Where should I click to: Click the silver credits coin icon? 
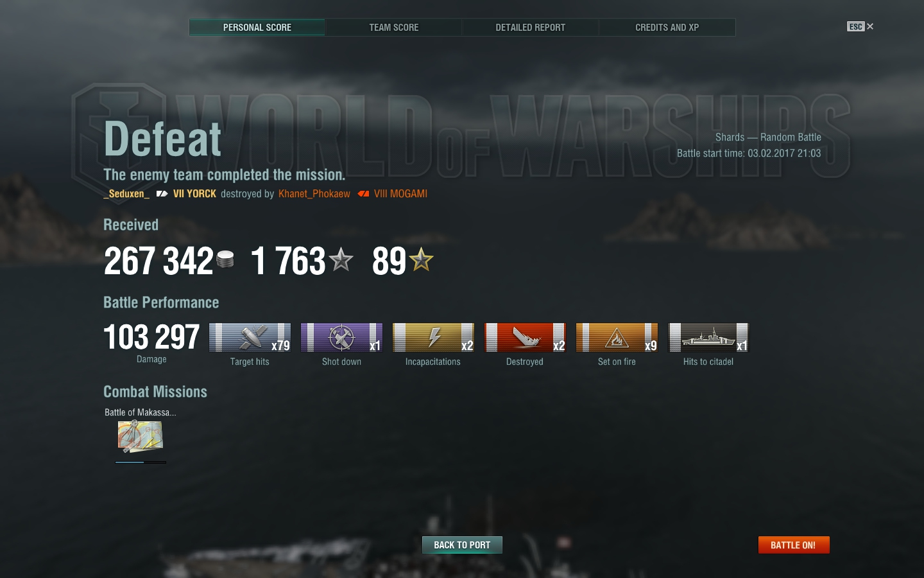pyautogui.click(x=225, y=259)
